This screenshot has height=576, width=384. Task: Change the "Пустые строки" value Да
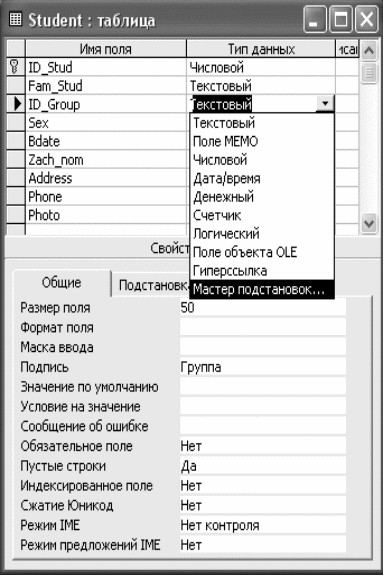[263, 466]
